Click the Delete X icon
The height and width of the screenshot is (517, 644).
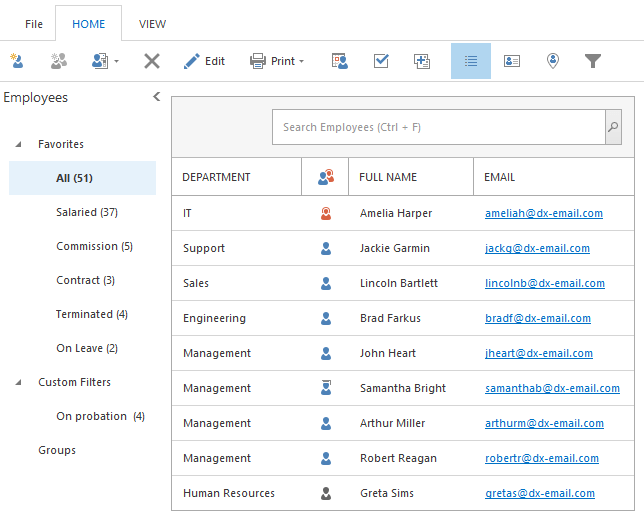pyautogui.click(x=152, y=61)
